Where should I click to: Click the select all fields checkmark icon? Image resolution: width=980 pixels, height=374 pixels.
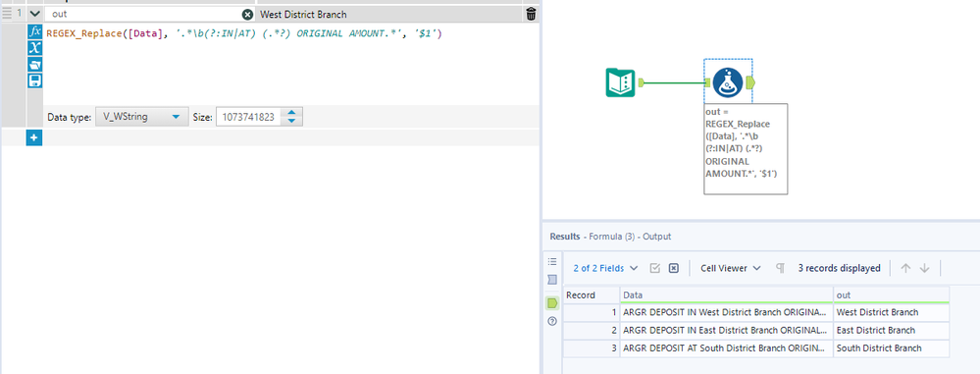(655, 268)
